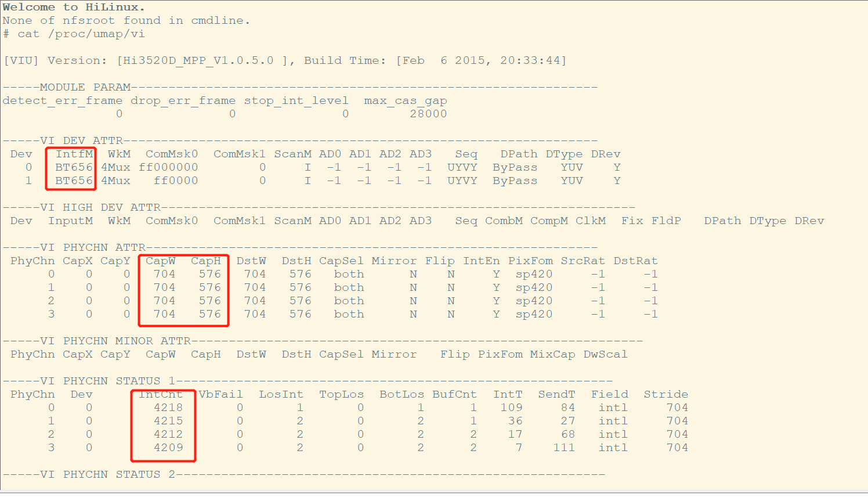
Task: Click the 'CapSel' header in PHYCHN ATTR
Action: coord(342,261)
